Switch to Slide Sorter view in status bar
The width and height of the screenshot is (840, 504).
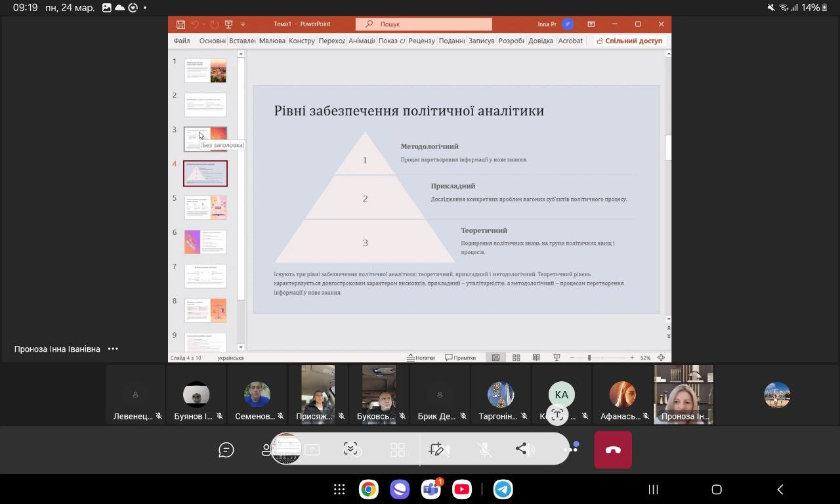click(x=516, y=358)
